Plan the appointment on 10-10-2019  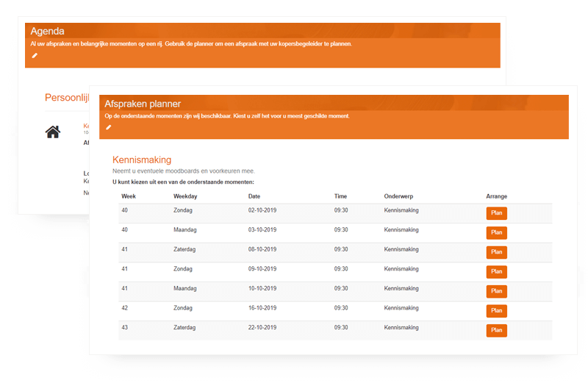coord(497,291)
